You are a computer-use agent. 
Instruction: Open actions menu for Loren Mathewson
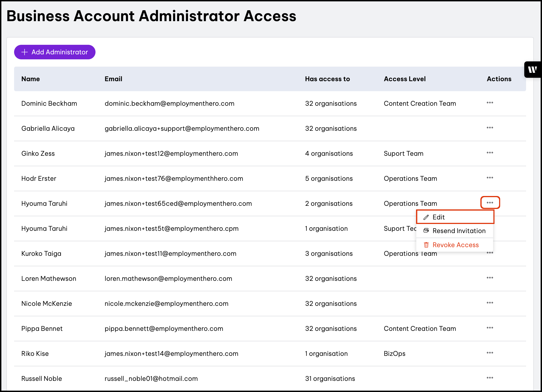pos(490,278)
